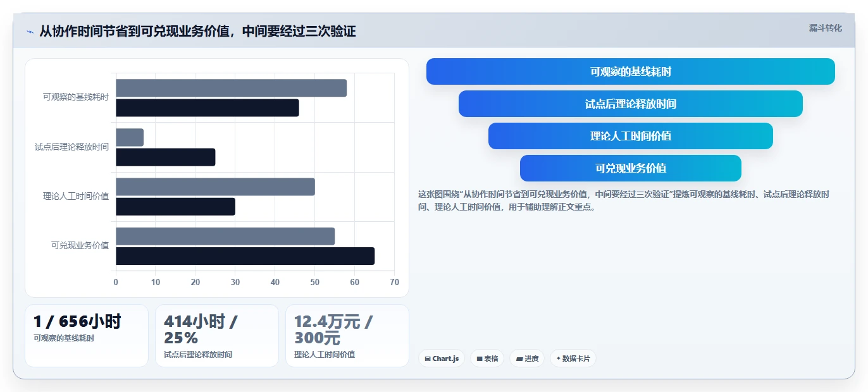Click the 可兑现业务价值 chart axis label

pos(80,245)
